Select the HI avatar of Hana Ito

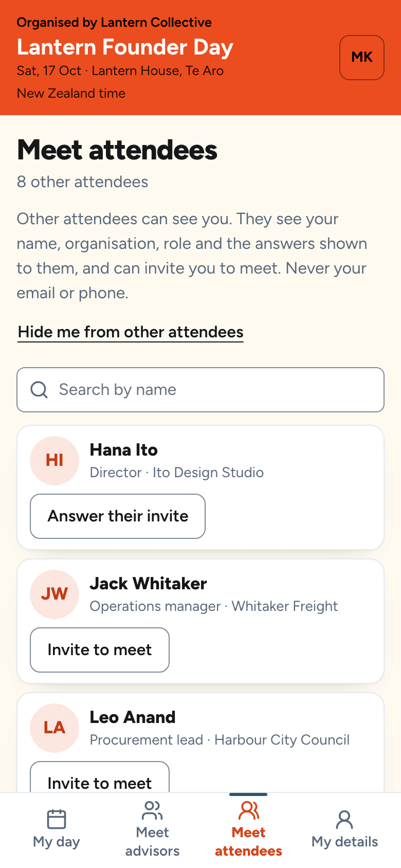tap(54, 461)
